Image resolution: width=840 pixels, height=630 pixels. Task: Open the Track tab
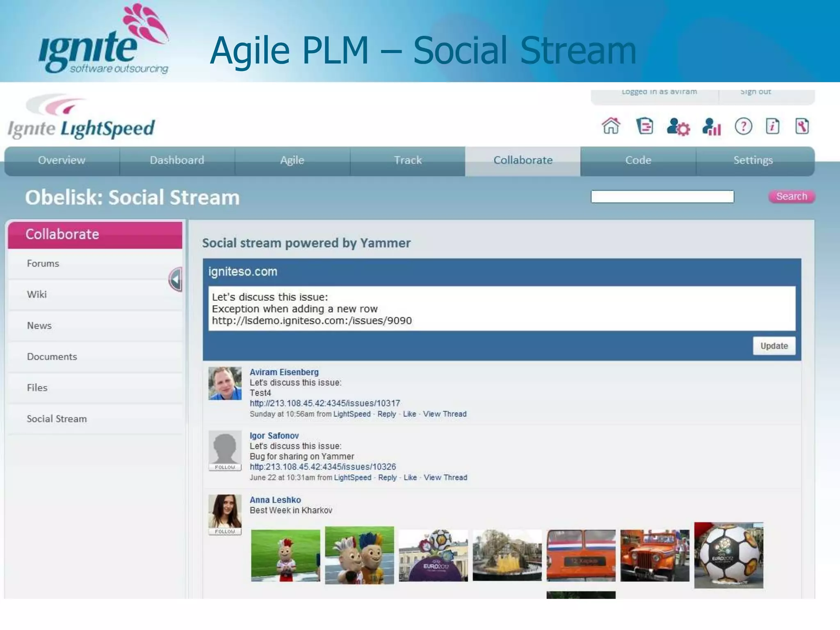[x=408, y=161]
